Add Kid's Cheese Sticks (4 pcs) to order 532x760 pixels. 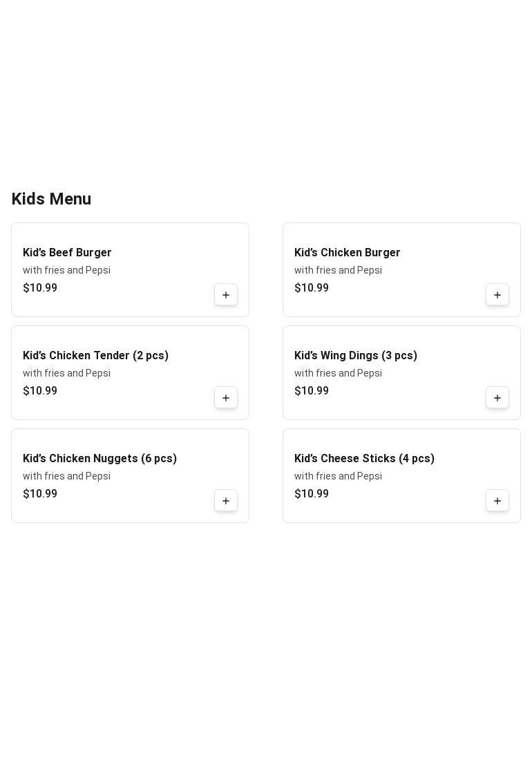point(497,501)
